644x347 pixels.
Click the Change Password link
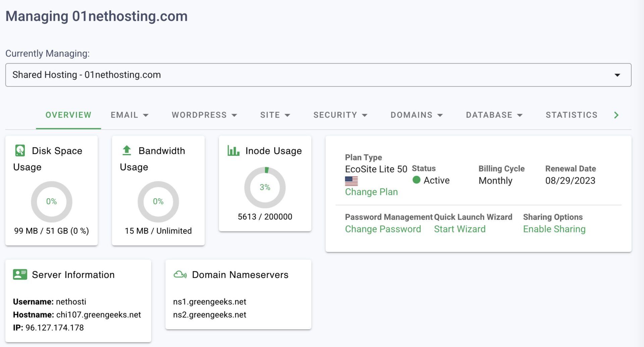pyautogui.click(x=383, y=229)
